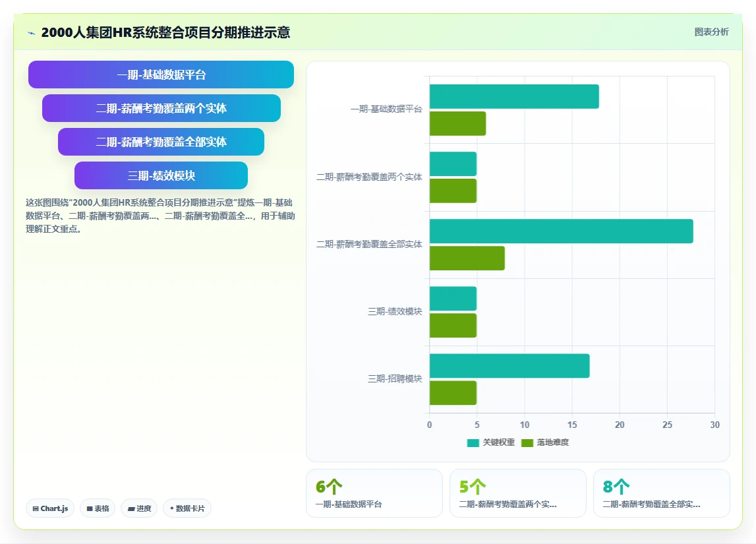Open the 5个 data card
Screen dimensions: 756x544
click(x=518, y=493)
